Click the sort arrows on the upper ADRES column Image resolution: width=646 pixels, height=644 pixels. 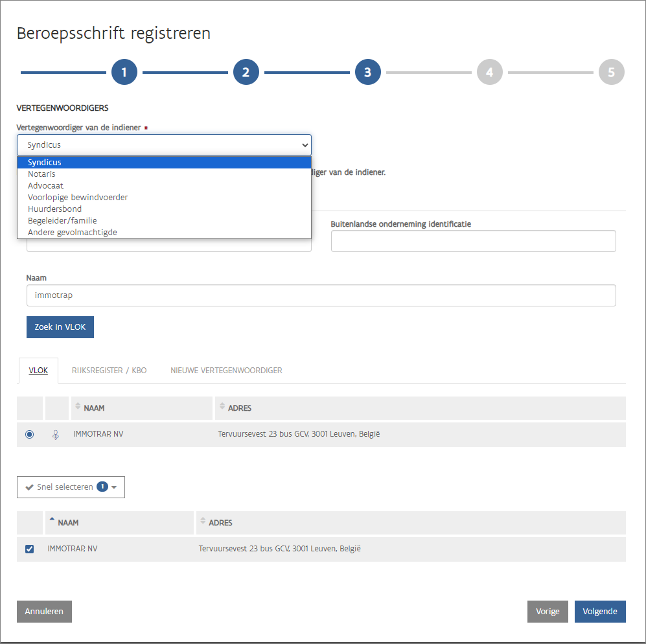pyautogui.click(x=222, y=408)
